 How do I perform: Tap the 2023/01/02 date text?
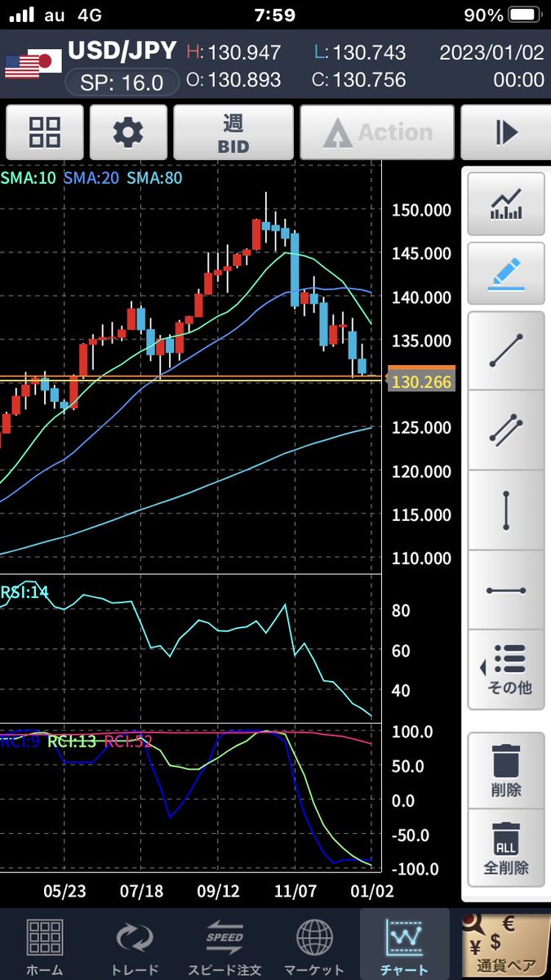(x=491, y=52)
